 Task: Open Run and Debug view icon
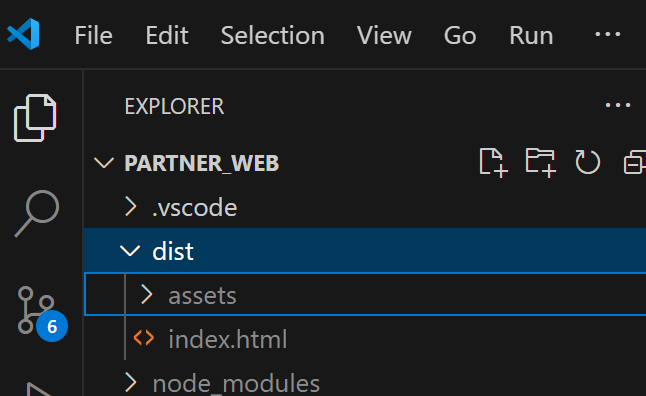(x=39, y=389)
